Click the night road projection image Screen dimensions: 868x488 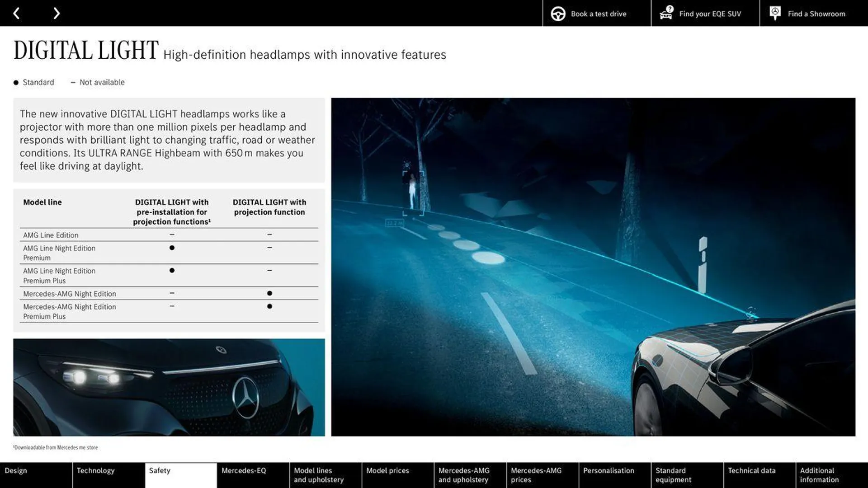(x=593, y=267)
